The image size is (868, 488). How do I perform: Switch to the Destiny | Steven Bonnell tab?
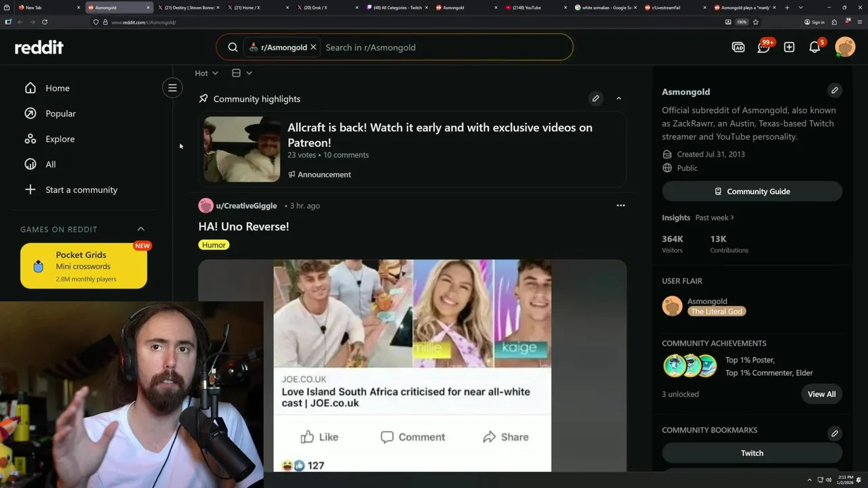pos(189,7)
